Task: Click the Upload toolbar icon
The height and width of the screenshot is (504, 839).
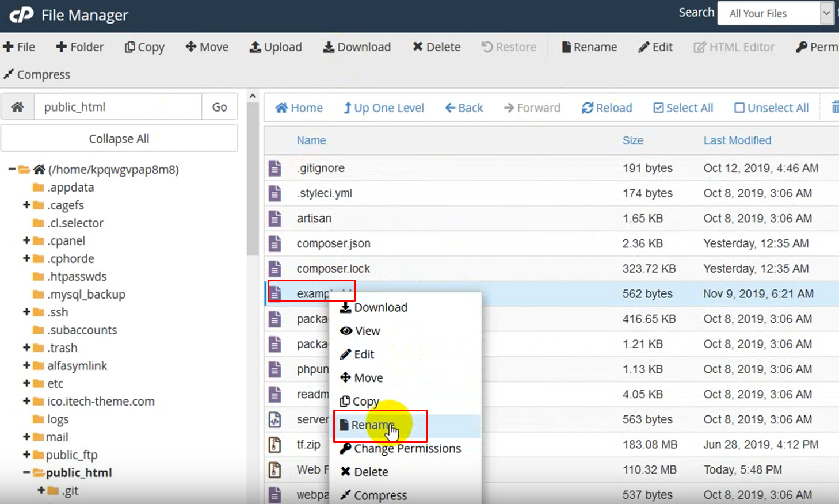Action: click(x=255, y=47)
